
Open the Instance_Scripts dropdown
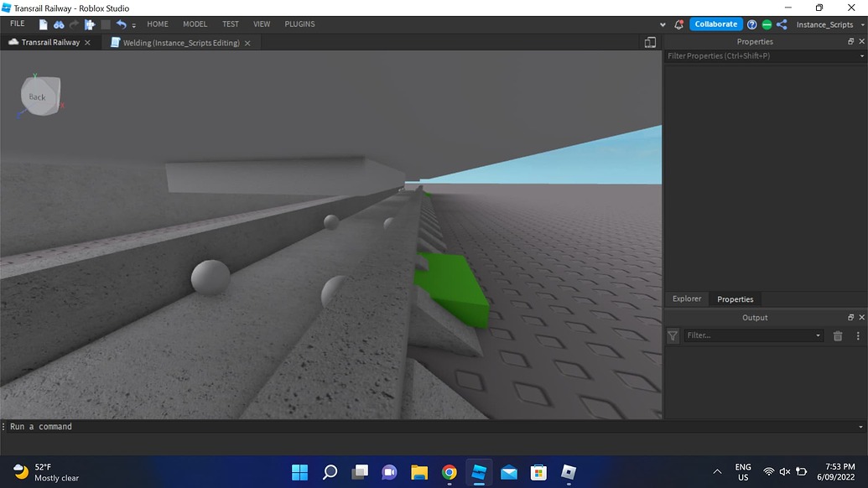(x=862, y=24)
